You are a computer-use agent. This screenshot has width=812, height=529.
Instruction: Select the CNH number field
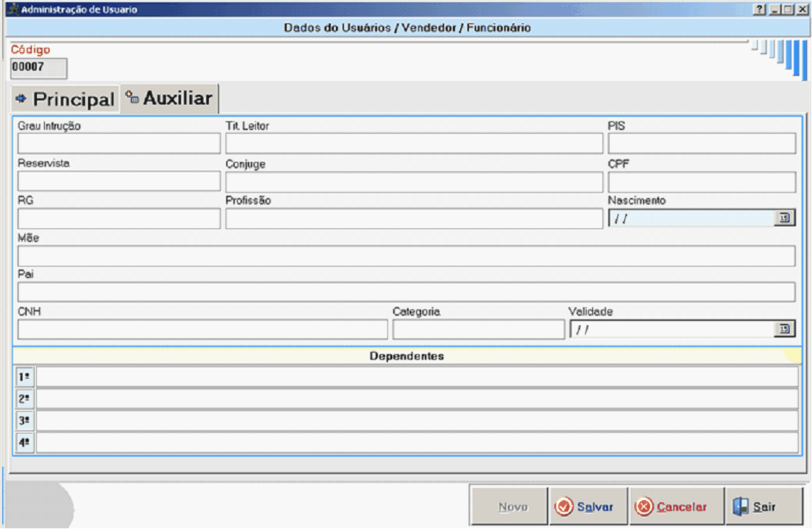[202, 330]
